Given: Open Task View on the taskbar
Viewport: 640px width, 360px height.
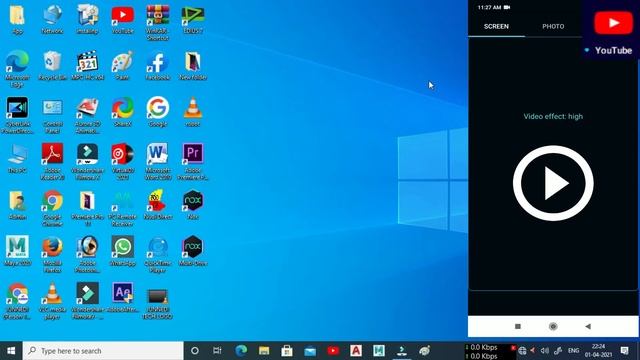Looking at the screenshot, I should [217, 351].
